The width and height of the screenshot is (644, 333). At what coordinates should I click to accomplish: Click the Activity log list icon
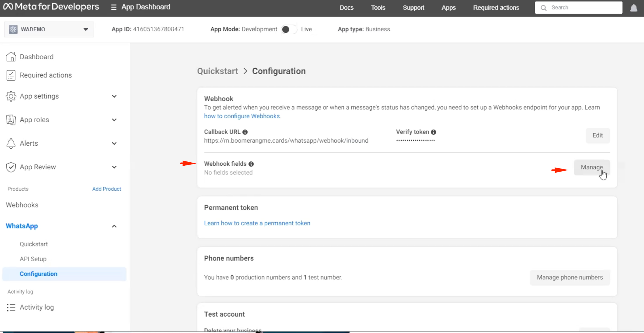coord(11,307)
